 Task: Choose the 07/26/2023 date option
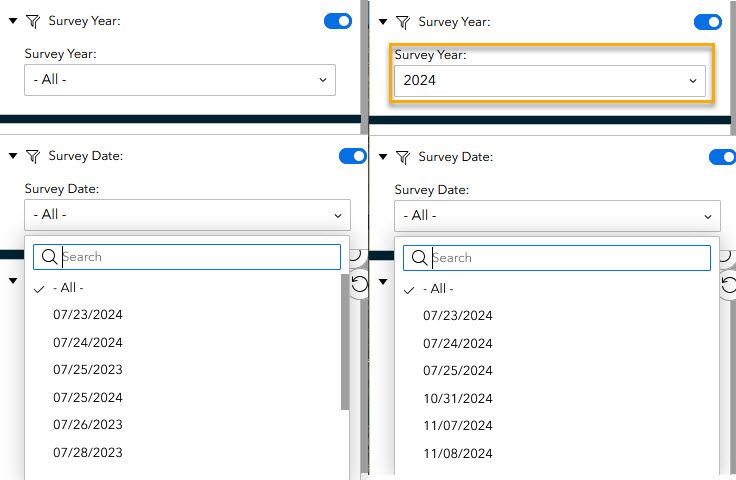pyautogui.click(x=88, y=425)
